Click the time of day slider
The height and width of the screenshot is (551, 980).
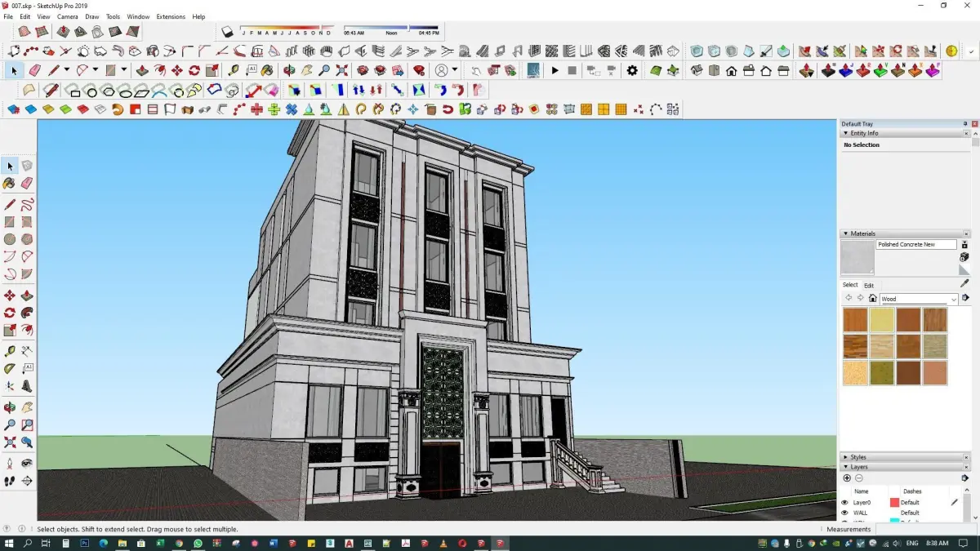(391, 29)
